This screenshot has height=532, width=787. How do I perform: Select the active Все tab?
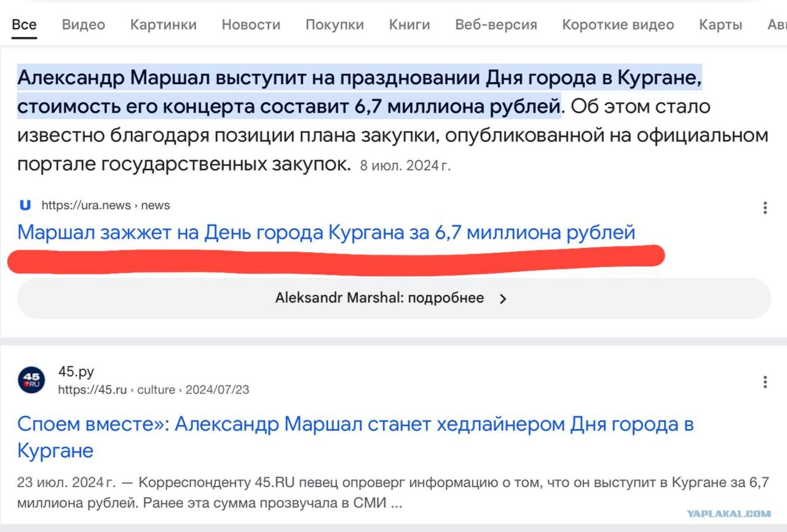click(25, 25)
